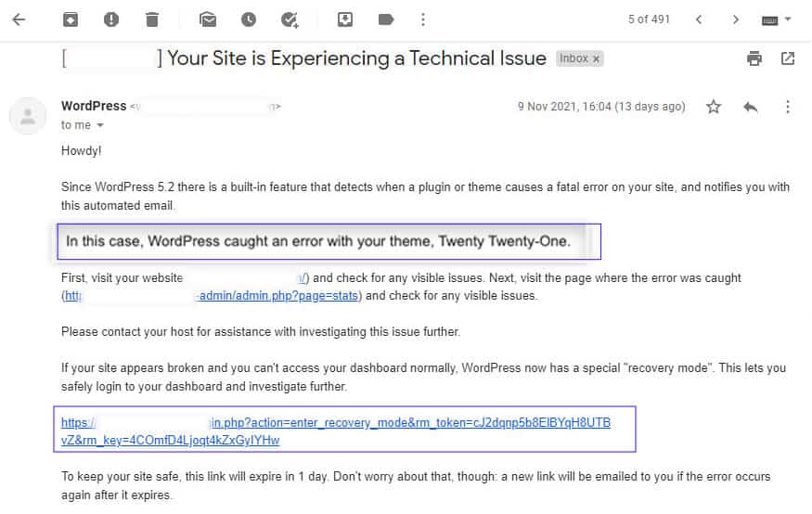Mark email as unread
Screen dimensions: 812x514
(208, 19)
